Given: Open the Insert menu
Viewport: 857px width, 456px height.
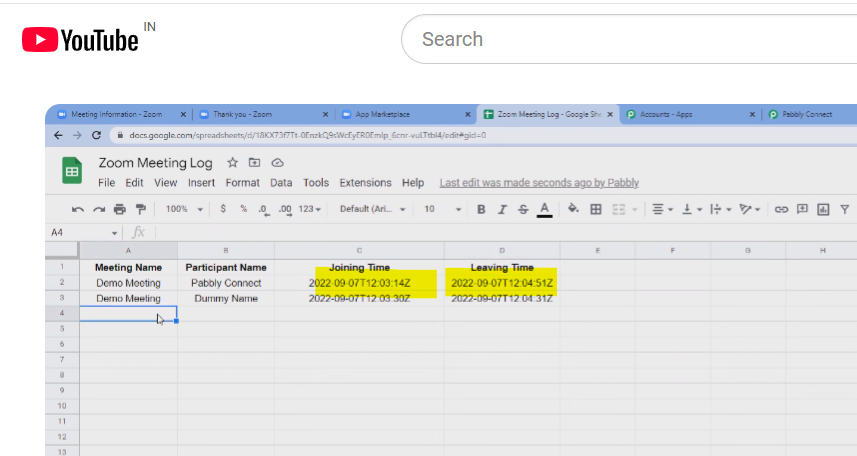Looking at the screenshot, I should point(201,183).
